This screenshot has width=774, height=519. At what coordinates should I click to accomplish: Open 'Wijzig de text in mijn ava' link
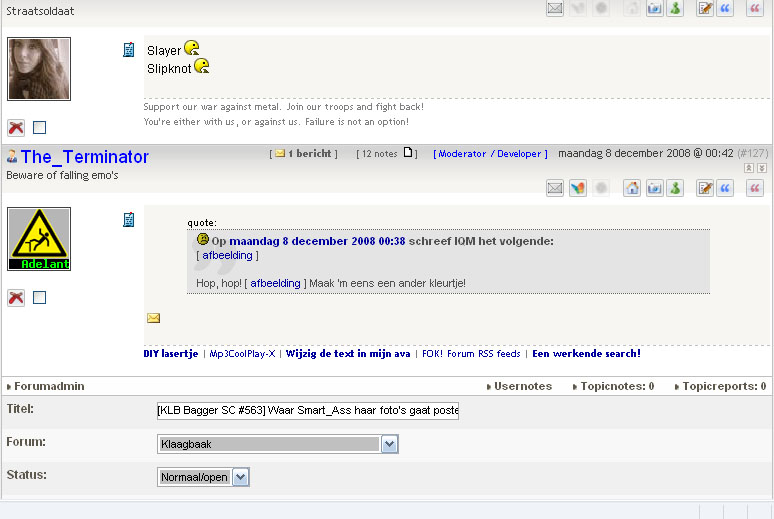pyautogui.click(x=348, y=354)
